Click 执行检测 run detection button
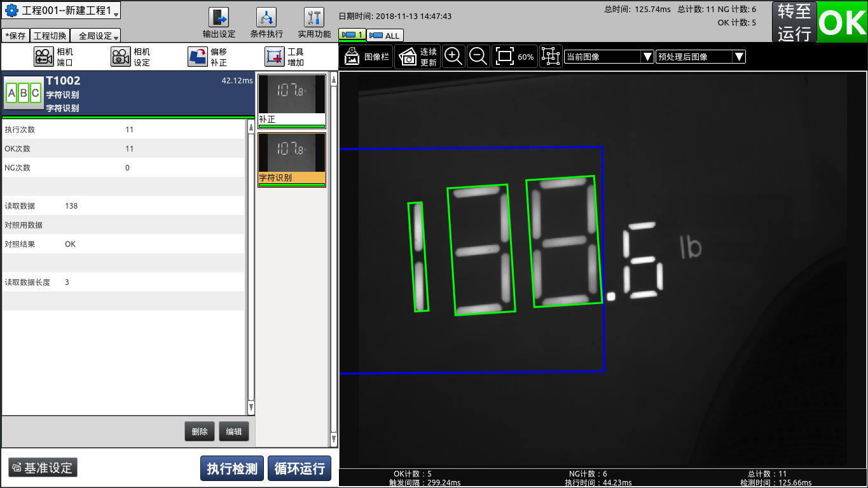Image resolution: width=868 pixels, height=488 pixels. click(232, 469)
